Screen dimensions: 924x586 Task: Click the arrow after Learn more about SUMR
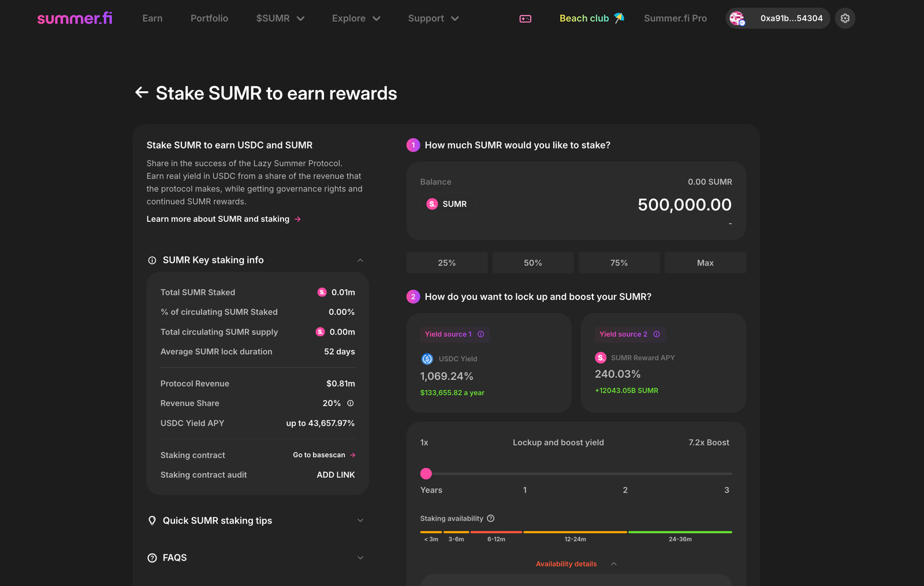297,219
